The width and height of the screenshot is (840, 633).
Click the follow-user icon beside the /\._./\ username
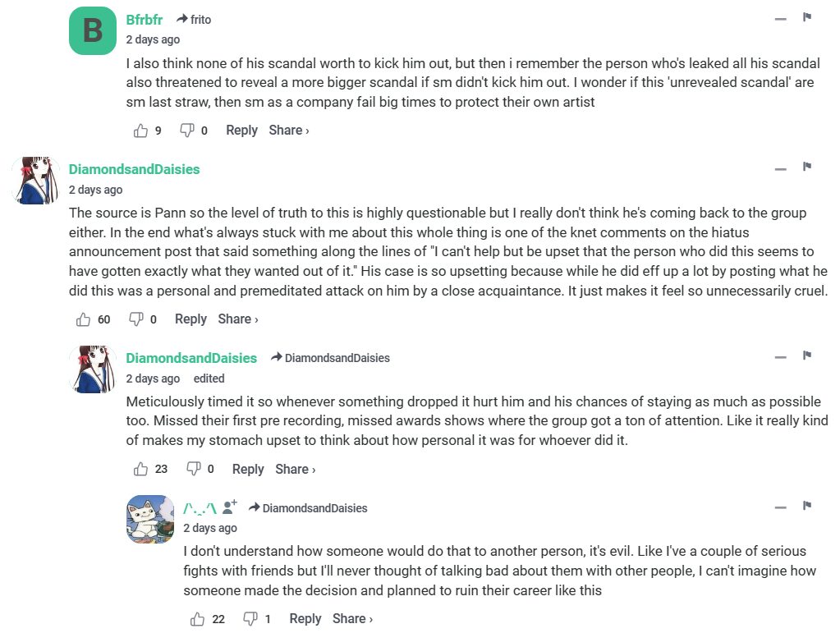click(x=230, y=507)
